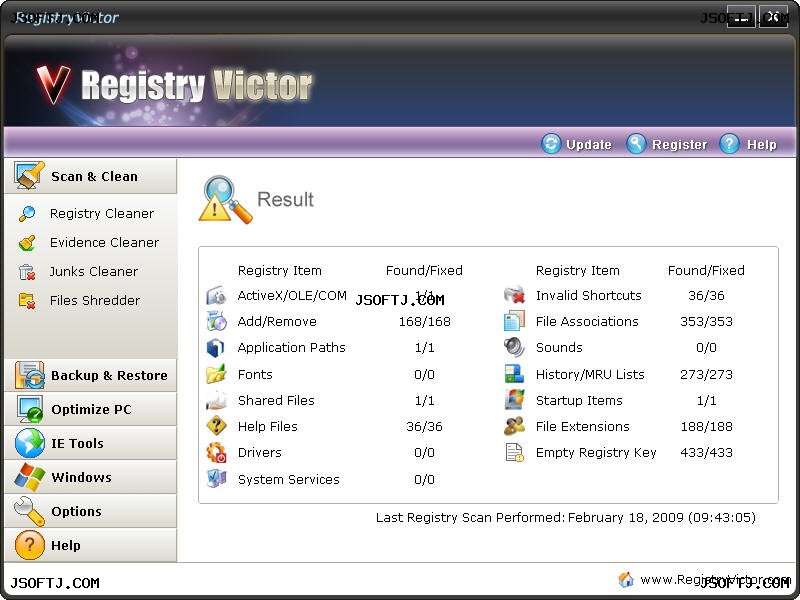800x600 pixels.
Task: Open the Options section
Action: [x=90, y=511]
